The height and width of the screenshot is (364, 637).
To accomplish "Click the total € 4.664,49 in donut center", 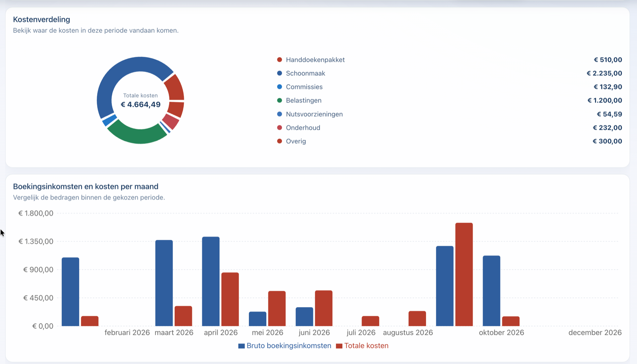I will (x=141, y=105).
